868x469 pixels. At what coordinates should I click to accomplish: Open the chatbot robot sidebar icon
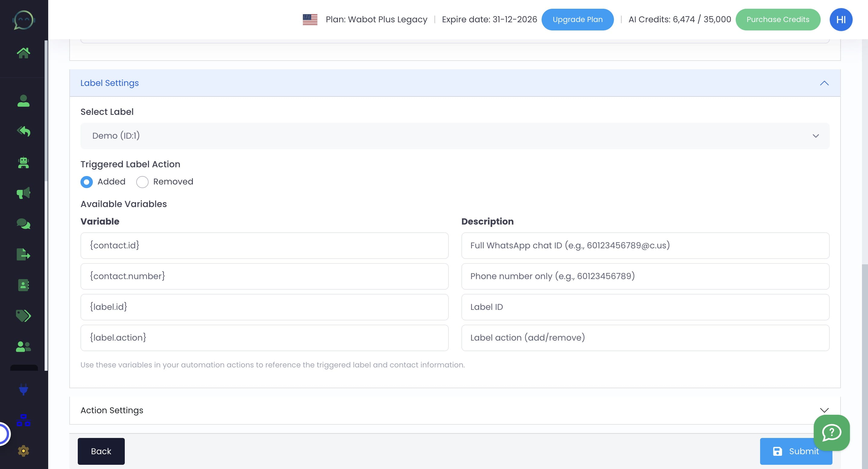(23, 163)
